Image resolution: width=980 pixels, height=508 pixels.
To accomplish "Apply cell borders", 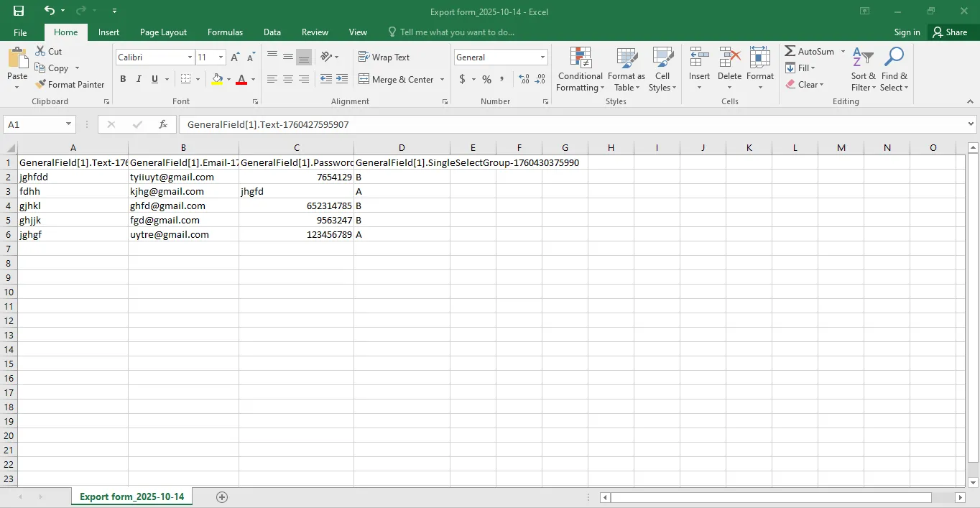I will [x=186, y=79].
